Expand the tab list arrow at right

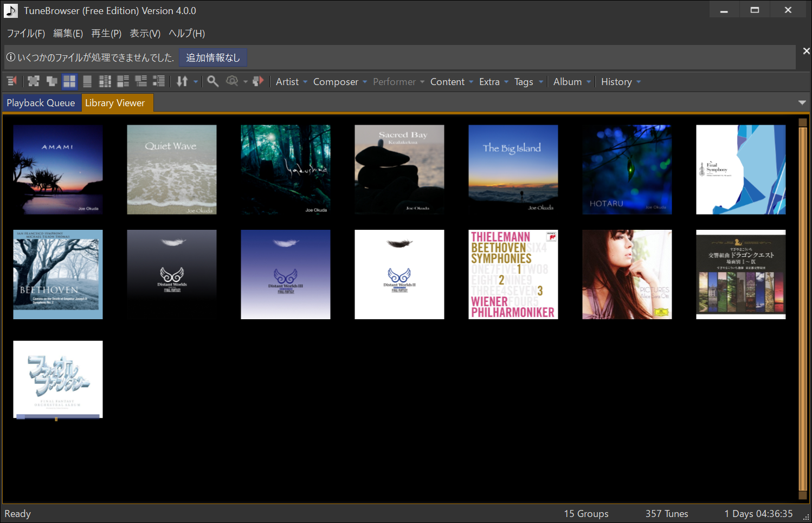pos(802,102)
